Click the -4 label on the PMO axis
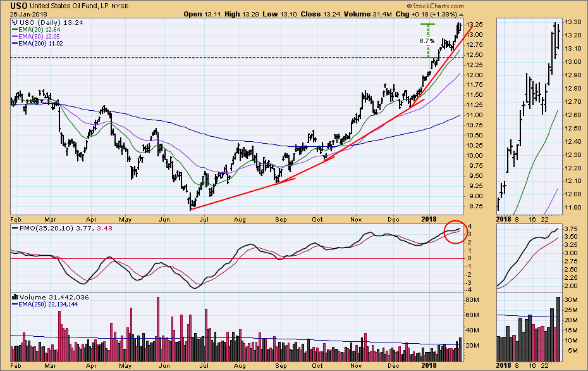Screen dimensions: 588x371 click(469, 290)
